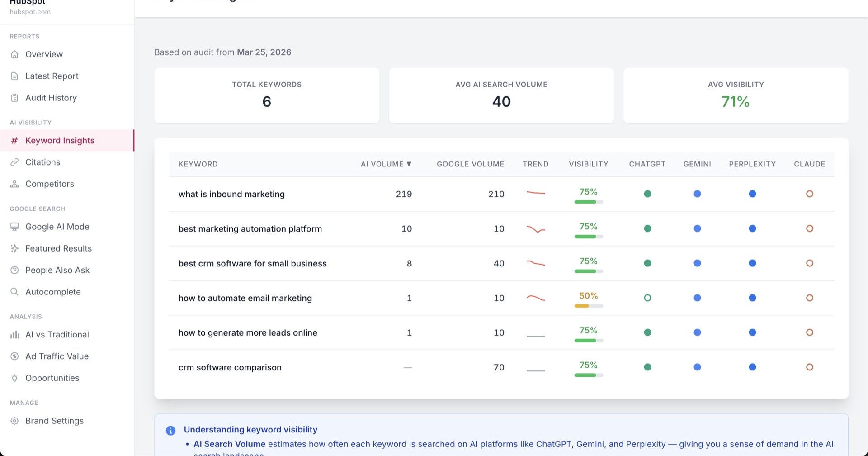The width and height of the screenshot is (868, 456).
Task: Click the Opportunities lightbulb icon
Action: 14,378
